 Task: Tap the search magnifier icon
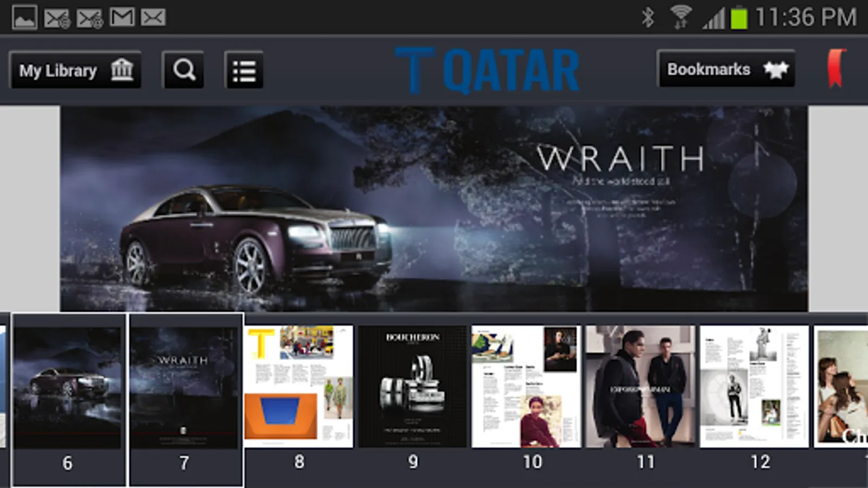click(x=183, y=70)
